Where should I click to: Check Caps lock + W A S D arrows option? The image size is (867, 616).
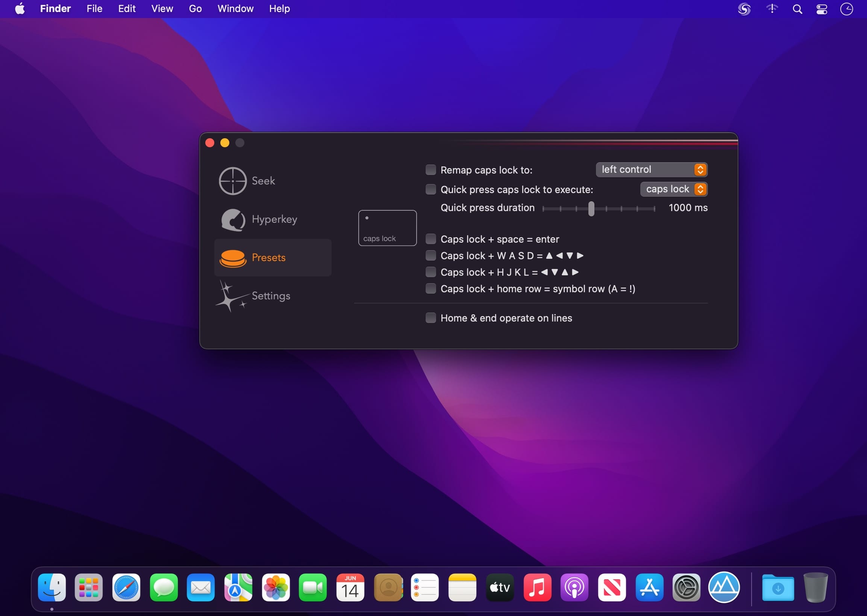(x=430, y=256)
